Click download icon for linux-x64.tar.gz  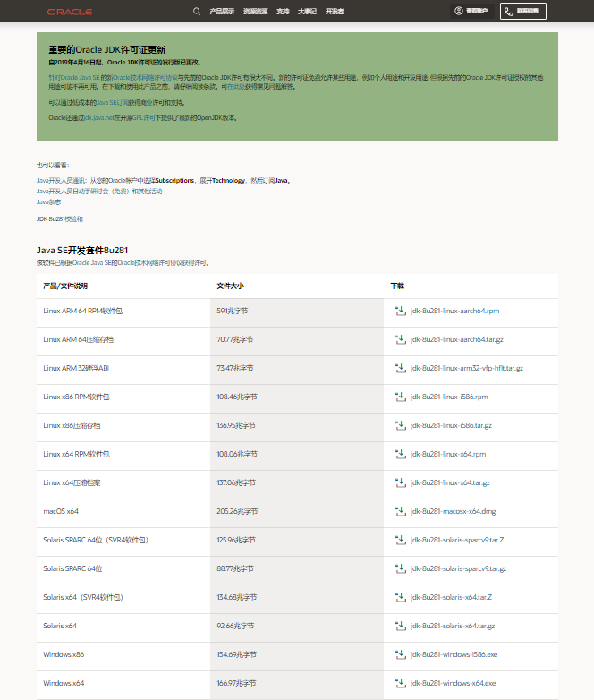[x=401, y=482]
